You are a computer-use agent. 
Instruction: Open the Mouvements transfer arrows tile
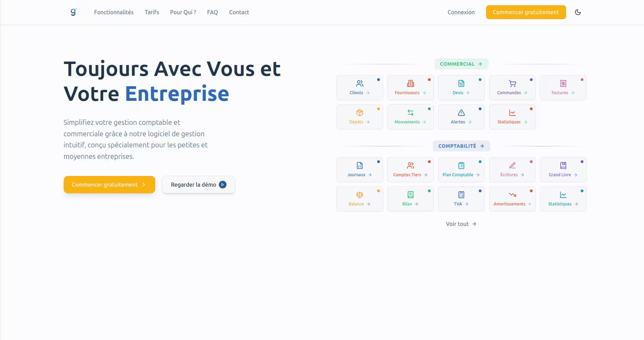click(410, 117)
